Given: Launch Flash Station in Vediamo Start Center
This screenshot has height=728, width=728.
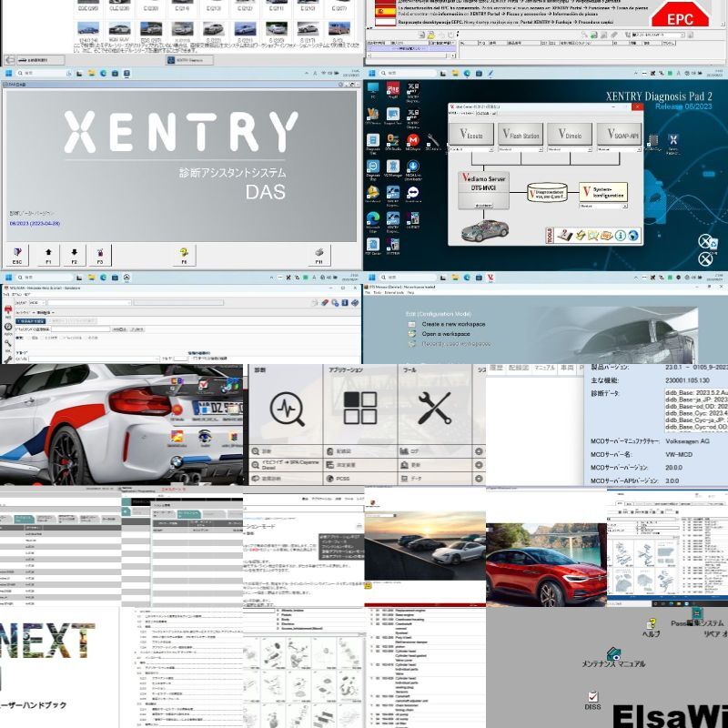Looking at the screenshot, I should [x=521, y=135].
